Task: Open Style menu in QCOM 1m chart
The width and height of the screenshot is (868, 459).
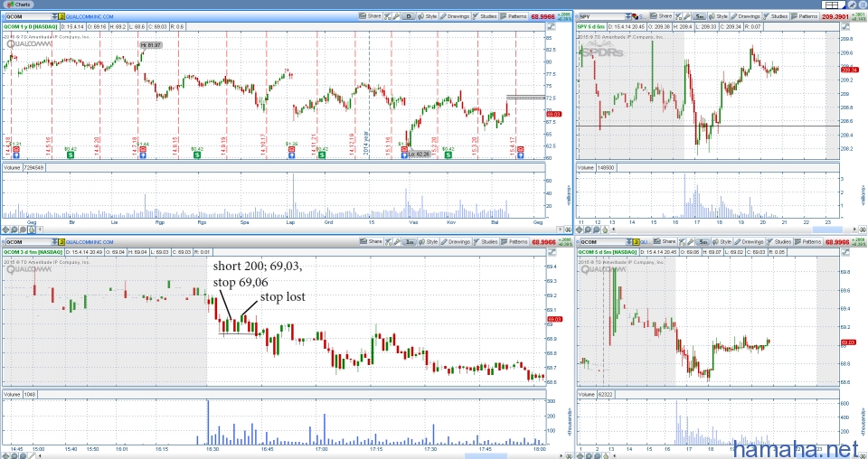Action: (428, 241)
